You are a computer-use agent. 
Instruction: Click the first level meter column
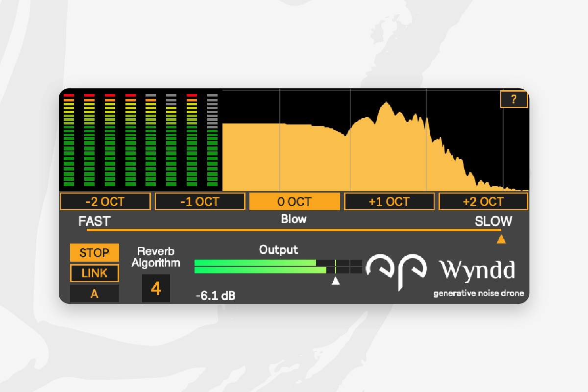[x=69, y=140]
